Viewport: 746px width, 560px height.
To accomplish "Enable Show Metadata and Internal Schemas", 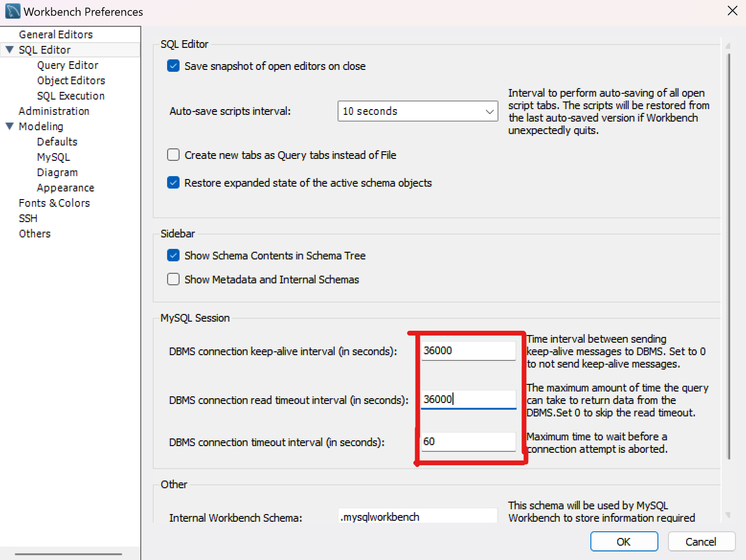I will tap(173, 279).
